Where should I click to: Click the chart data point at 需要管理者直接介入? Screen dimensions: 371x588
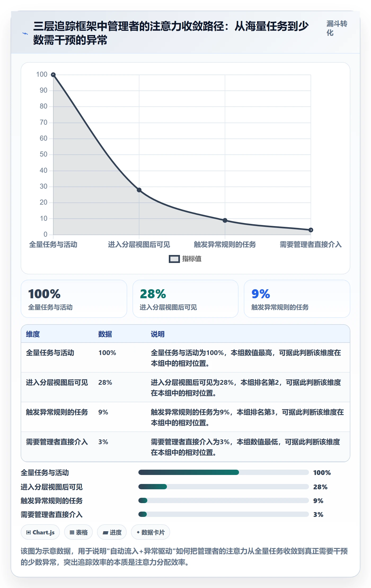(x=311, y=230)
